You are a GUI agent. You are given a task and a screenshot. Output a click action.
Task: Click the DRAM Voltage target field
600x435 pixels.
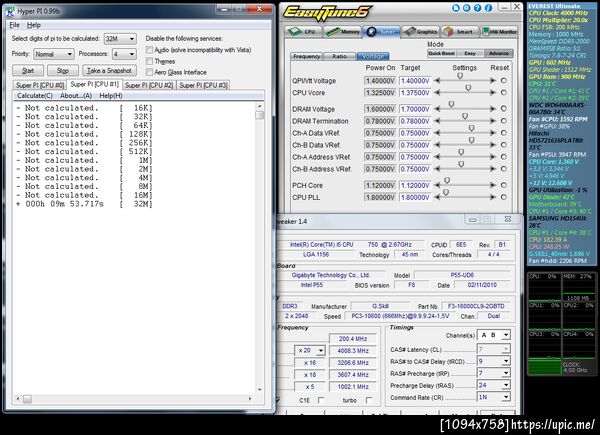tap(415, 109)
